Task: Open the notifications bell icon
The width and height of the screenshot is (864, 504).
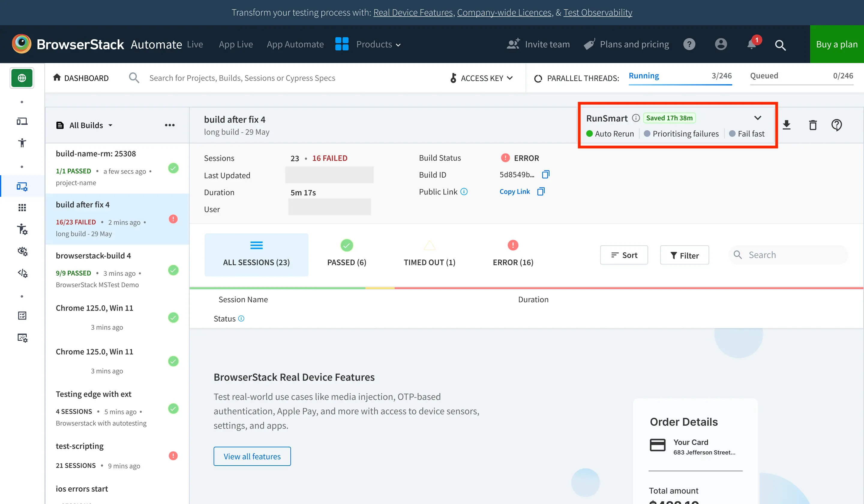Action: 751,45
